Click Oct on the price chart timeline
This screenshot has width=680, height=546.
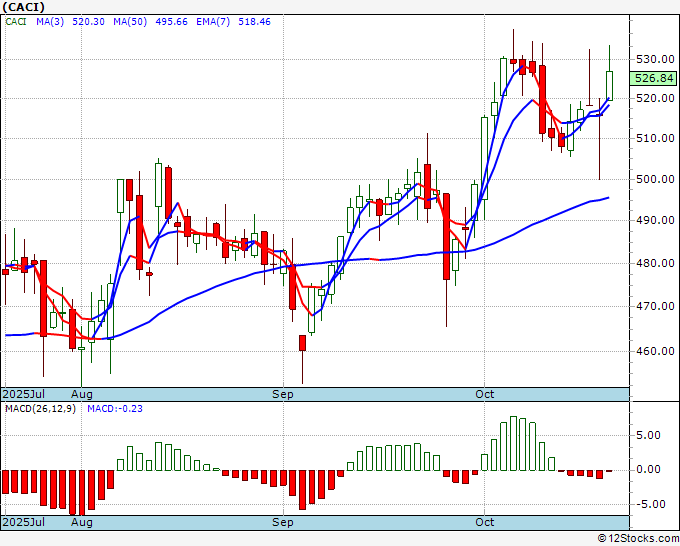coord(484,394)
